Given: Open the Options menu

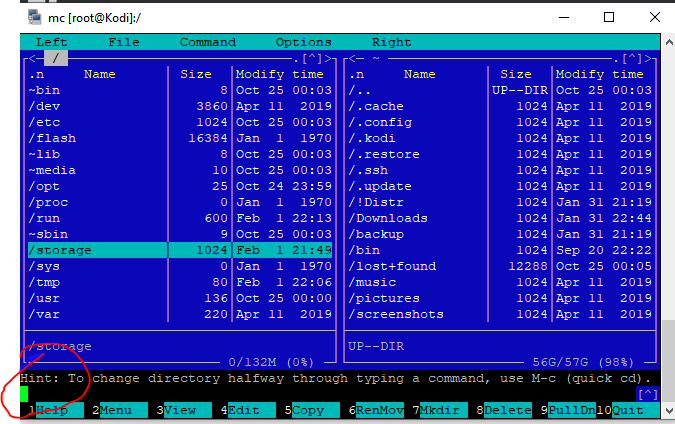Looking at the screenshot, I should coord(303,42).
